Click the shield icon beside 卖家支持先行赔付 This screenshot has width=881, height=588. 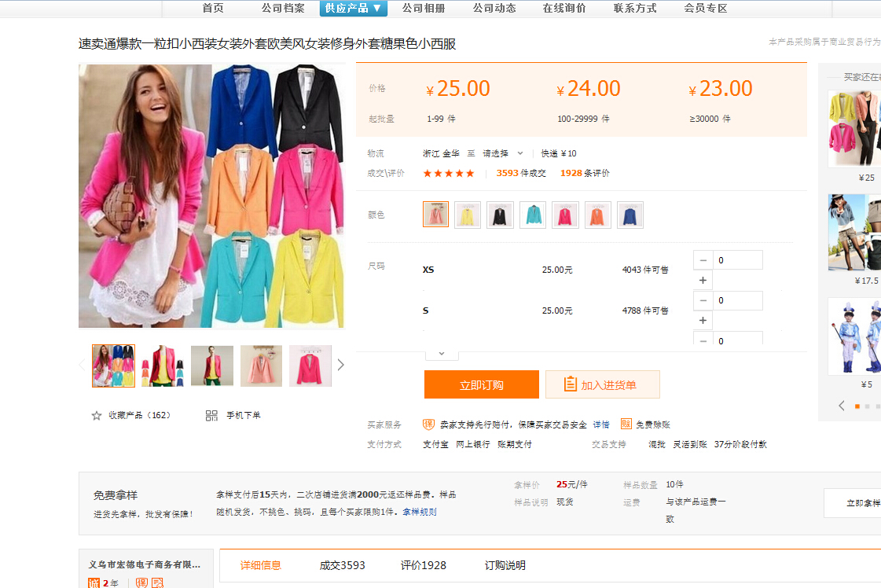[x=428, y=424]
